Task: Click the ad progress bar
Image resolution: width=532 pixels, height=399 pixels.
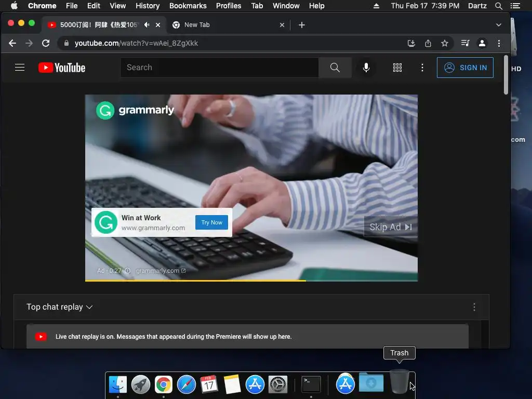Action: click(x=251, y=280)
